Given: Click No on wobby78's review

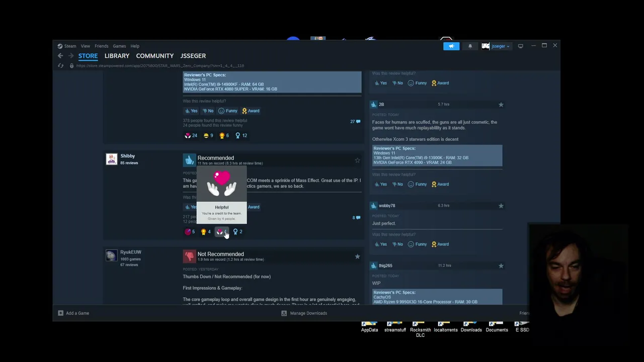Looking at the screenshot, I should (397, 244).
